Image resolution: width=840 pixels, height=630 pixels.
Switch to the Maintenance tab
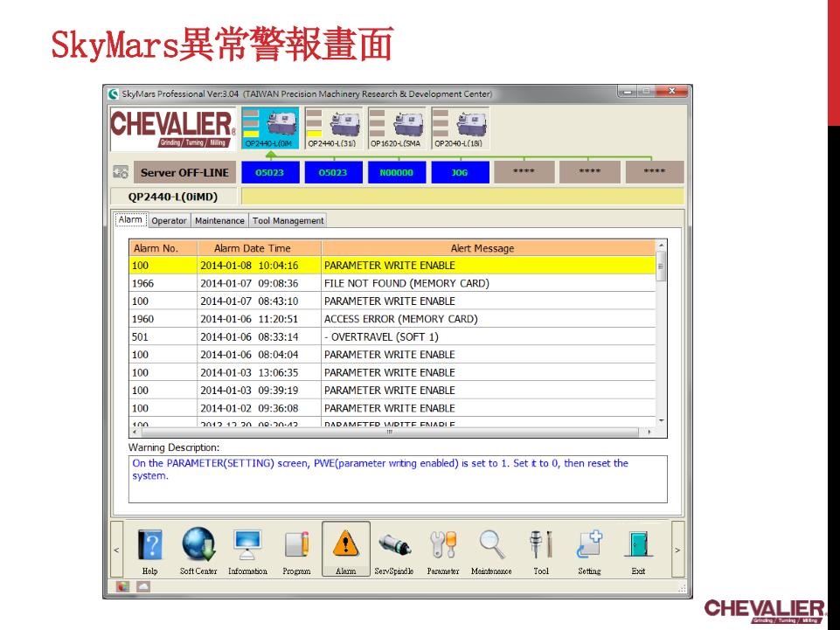pos(219,220)
